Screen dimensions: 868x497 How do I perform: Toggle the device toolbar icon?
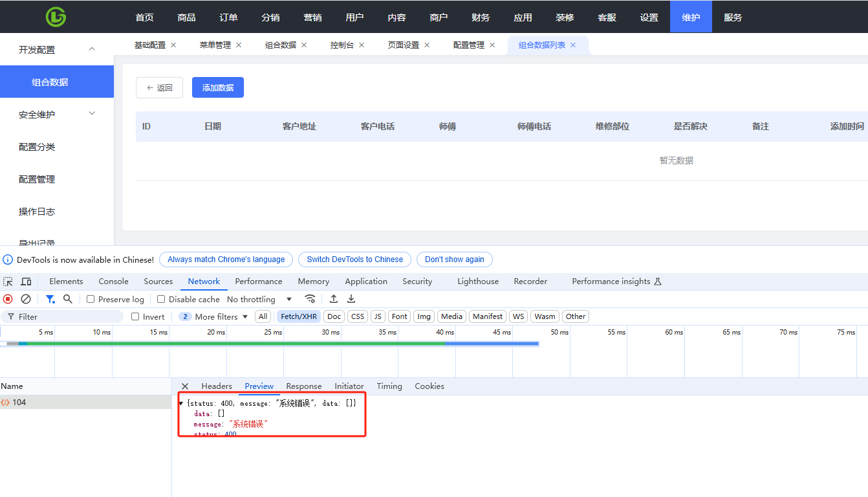click(26, 282)
